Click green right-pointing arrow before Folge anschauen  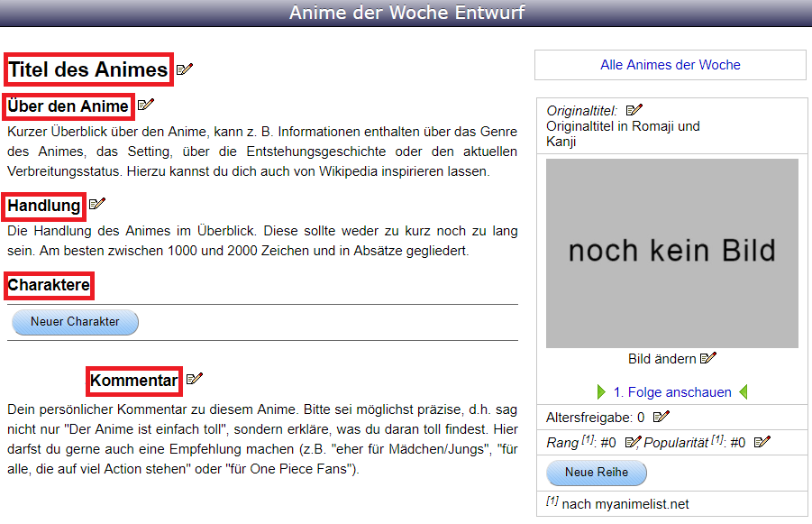click(x=601, y=391)
